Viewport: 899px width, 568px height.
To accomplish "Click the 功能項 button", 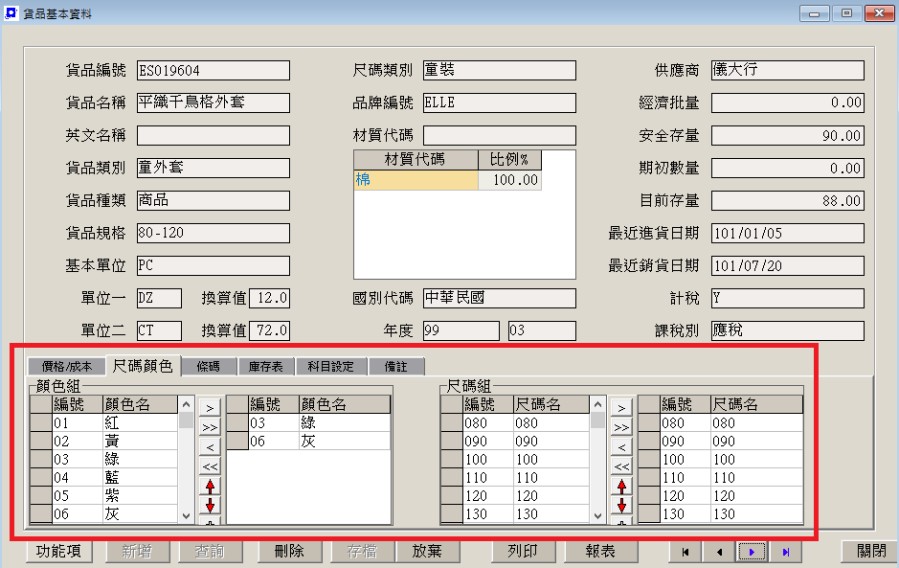I will click(58, 551).
